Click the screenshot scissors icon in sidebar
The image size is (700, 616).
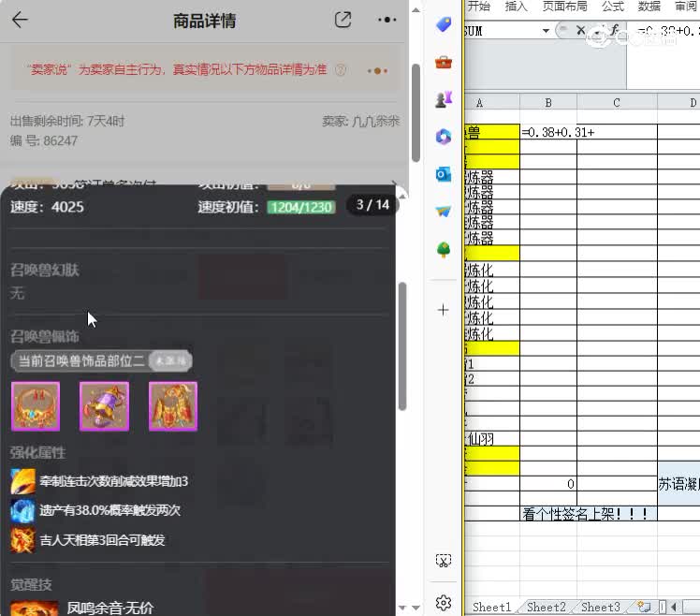(x=444, y=561)
